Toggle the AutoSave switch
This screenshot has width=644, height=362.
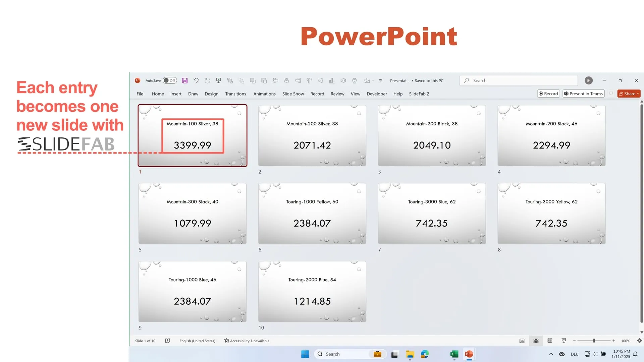[x=170, y=80]
